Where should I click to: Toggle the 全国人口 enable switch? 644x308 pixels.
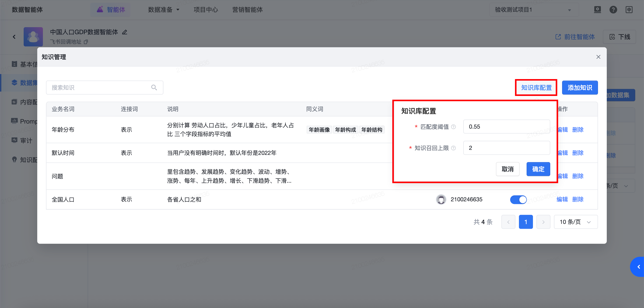pos(518,200)
